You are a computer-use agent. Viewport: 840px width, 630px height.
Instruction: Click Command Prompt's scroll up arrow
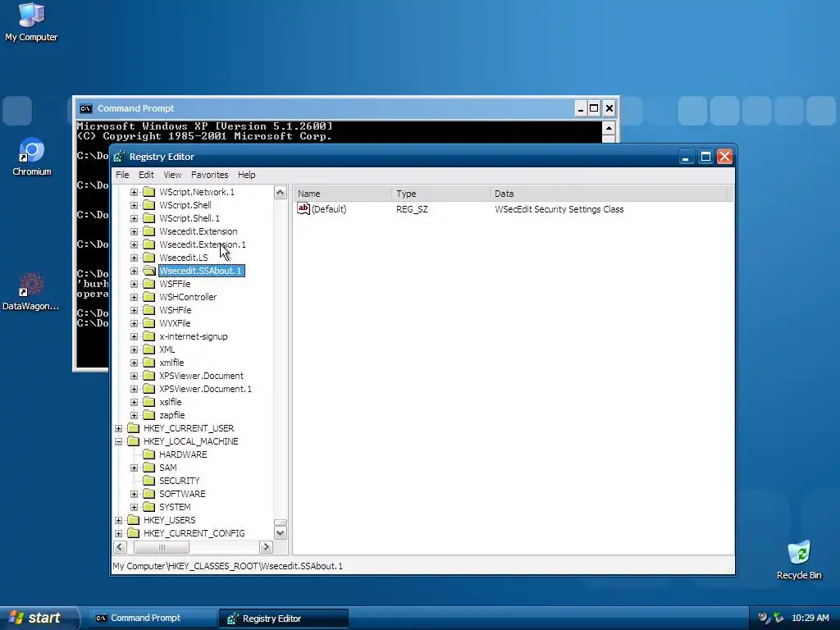[609, 128]
